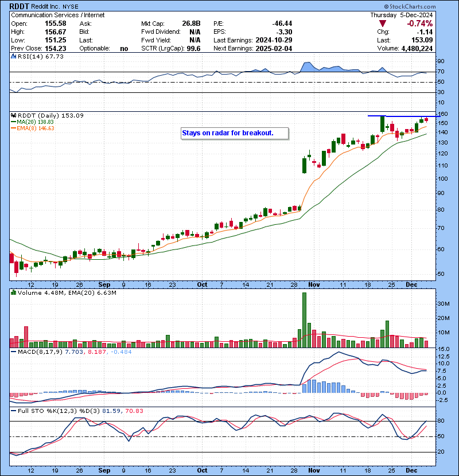The width and height of the screenshot is (459, 476).
Task: Click the RSI(14) 67.73 legend label
Action: pos(40,56)
